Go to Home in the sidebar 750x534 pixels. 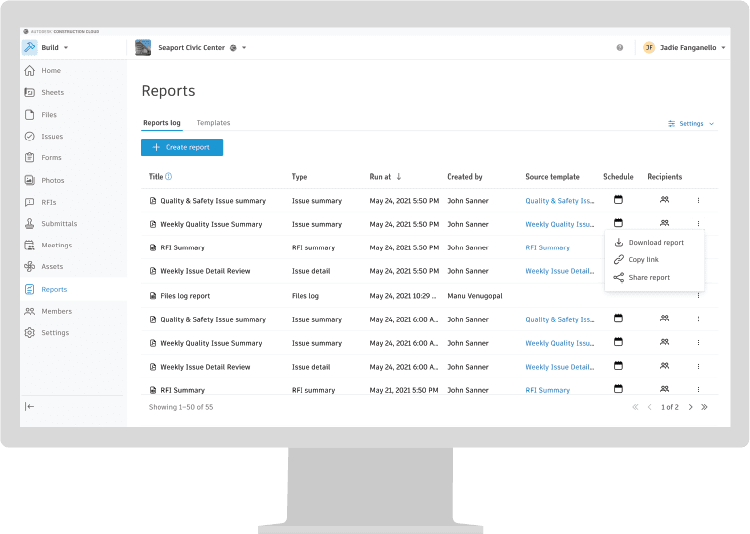pos(51,70)
